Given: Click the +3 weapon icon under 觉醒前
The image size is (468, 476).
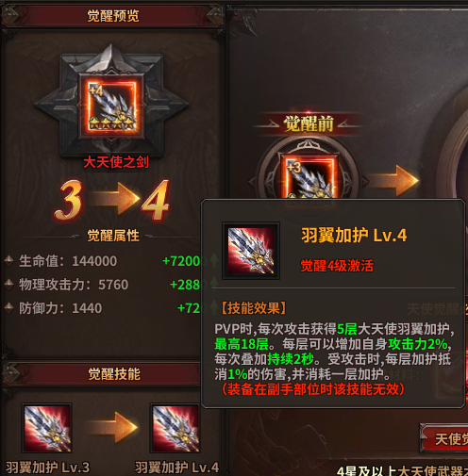Looking at the screenshot, I should pos(309,175).
